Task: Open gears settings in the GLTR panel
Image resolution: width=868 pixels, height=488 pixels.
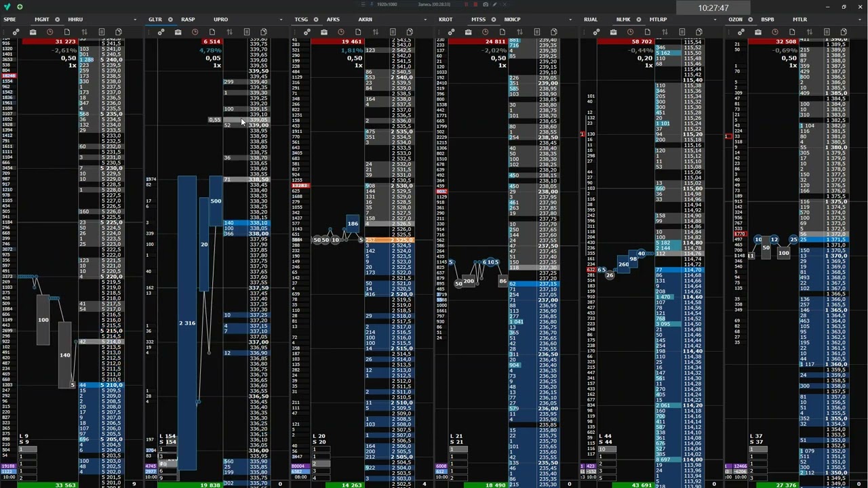Action: (161, 32)
